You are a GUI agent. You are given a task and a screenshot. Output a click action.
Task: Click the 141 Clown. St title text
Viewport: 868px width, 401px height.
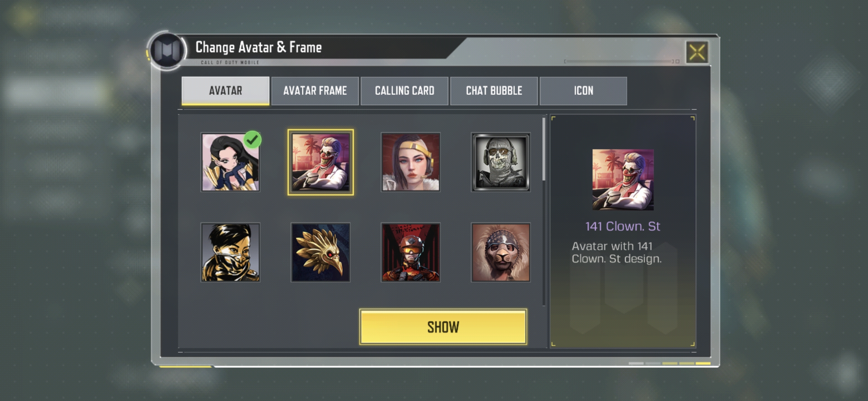point(623,226)
